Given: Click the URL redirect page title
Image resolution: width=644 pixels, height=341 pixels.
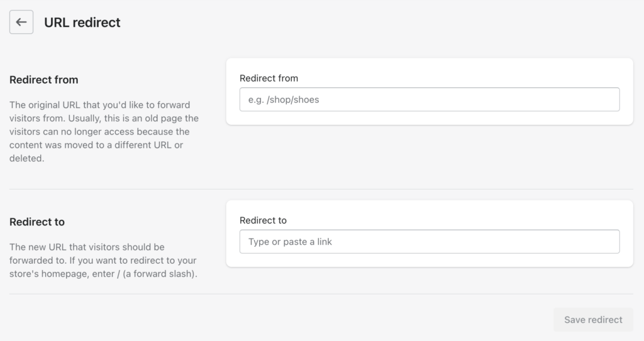Looking at the screenshot, I should 82,22.
